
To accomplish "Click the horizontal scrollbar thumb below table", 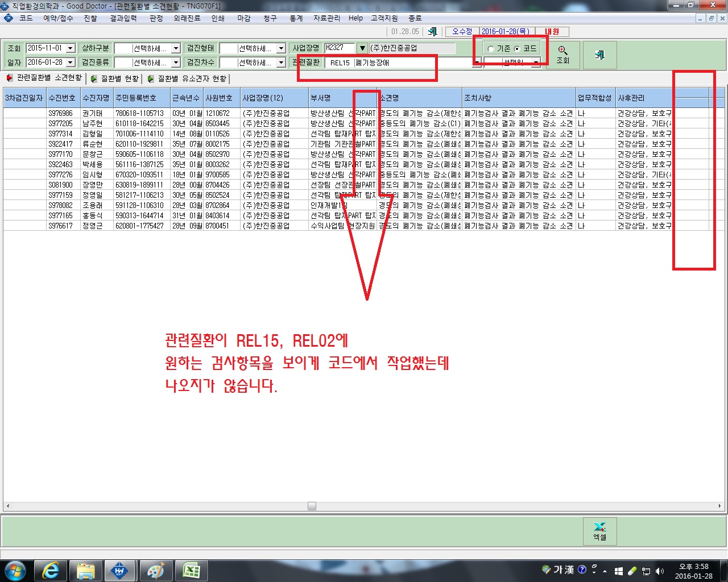I will [312, 506].
